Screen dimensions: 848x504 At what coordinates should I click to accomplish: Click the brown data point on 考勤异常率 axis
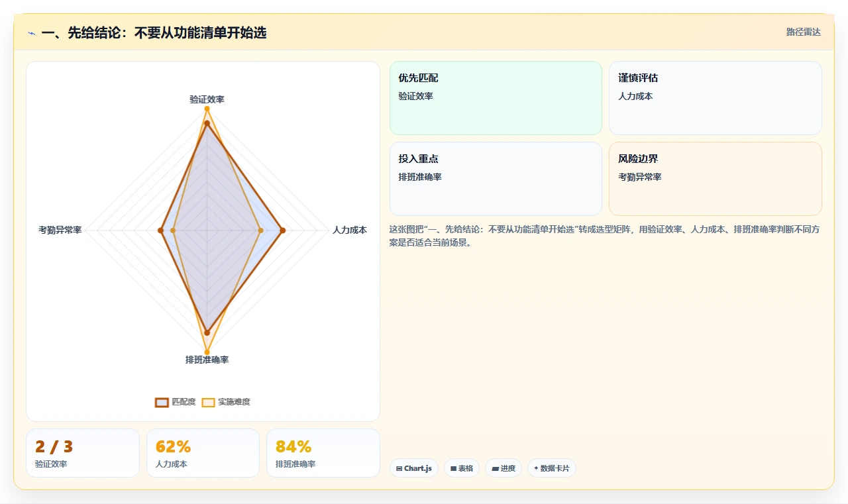[x=160, y=230]
